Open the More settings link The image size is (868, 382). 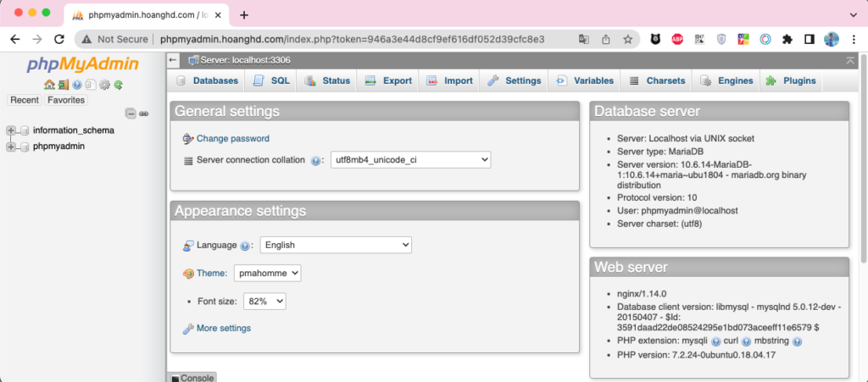point(224,329)
